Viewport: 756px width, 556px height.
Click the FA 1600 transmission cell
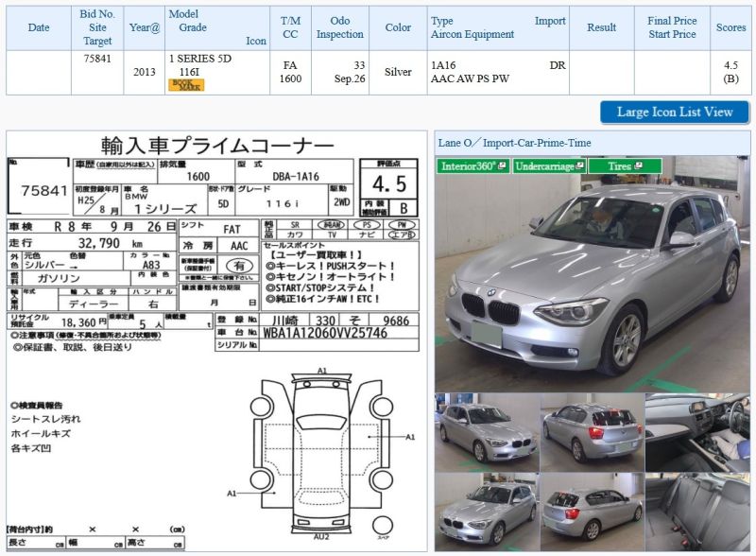point(290,73)
